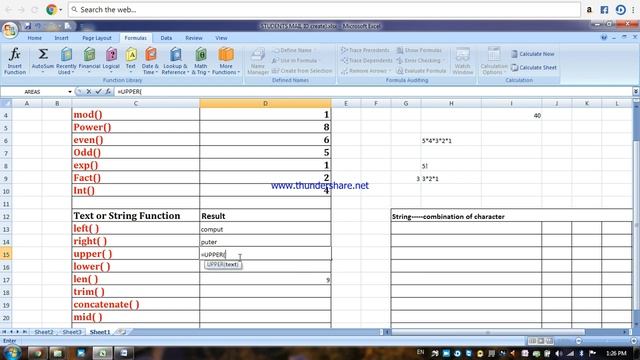Click Calculate Sheet

pos(534,67)
